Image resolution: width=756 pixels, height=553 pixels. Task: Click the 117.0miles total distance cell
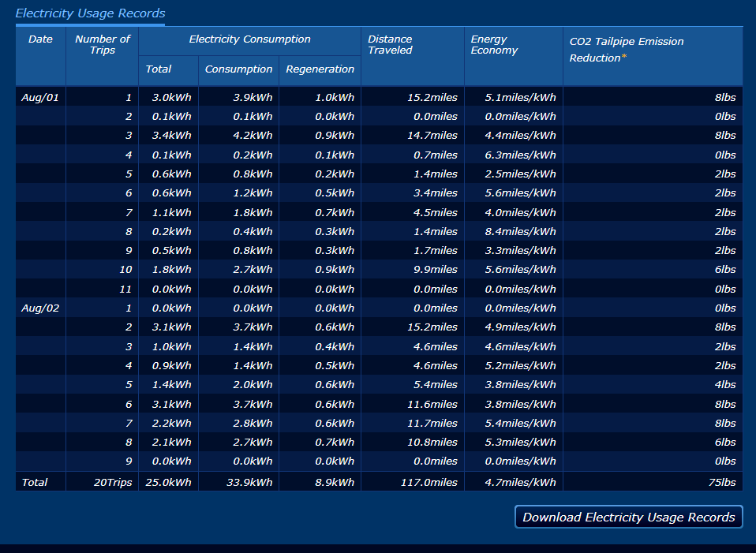(x=432, y=482)
